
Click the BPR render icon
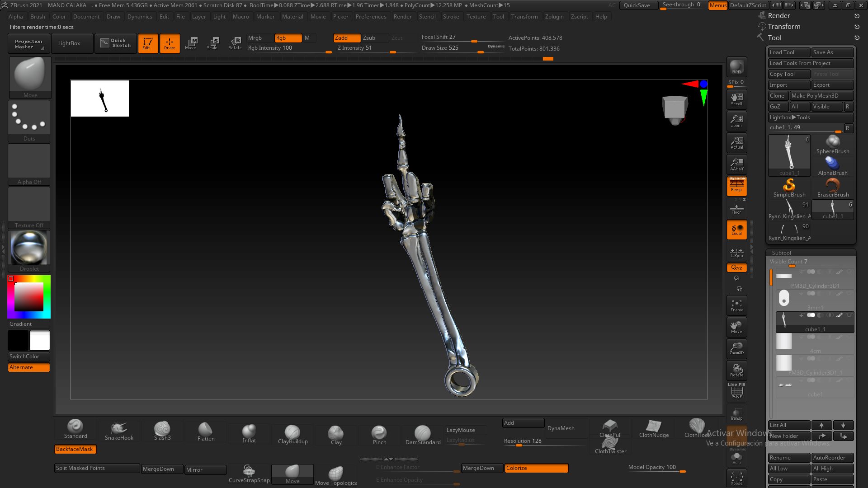tap(736, 66)
